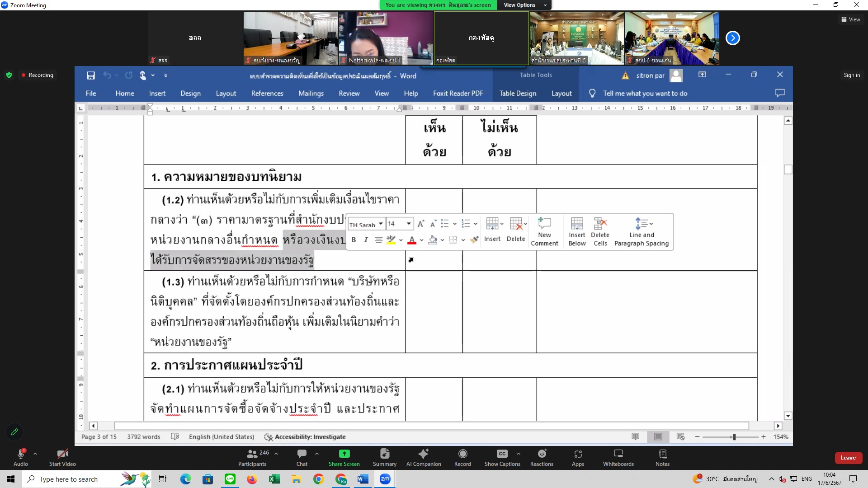Image resolution: width=868 pixels, height=488 pixels.
Task: Open Zoom Participants panel
Action: point(252,457)
